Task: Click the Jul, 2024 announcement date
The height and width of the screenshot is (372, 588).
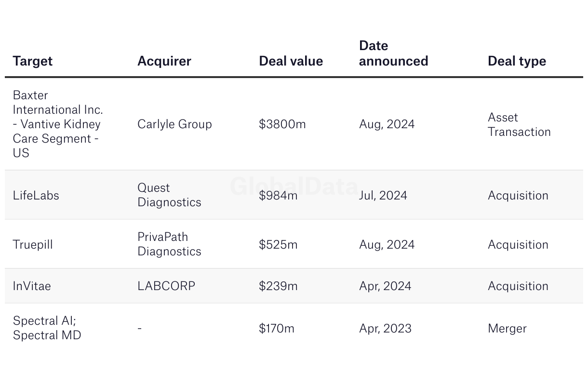Action: 383,195
